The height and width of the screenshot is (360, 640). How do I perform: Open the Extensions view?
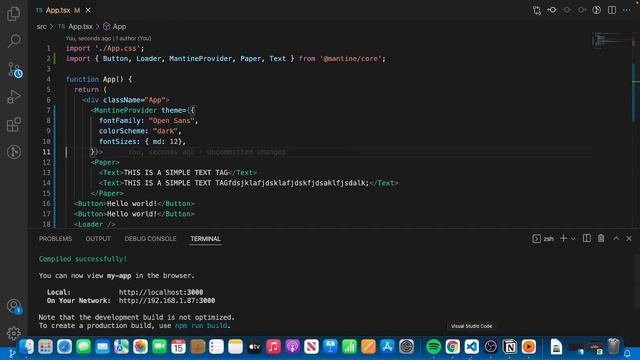[x=14, y=124]
